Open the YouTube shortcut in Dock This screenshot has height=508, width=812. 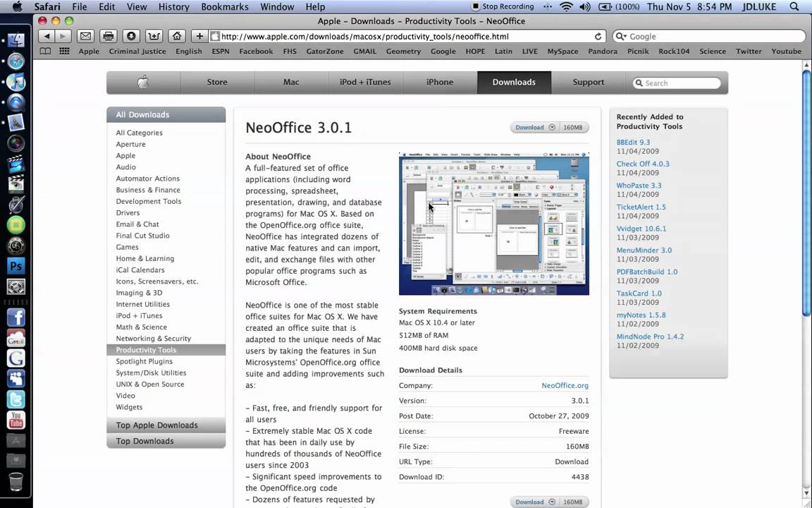tap(16, 420)
